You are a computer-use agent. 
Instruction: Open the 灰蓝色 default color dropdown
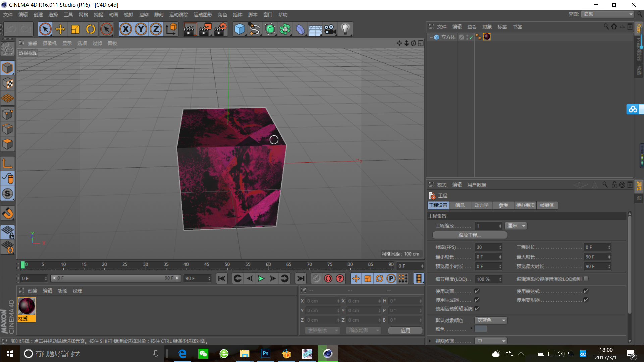click(491, 320)
